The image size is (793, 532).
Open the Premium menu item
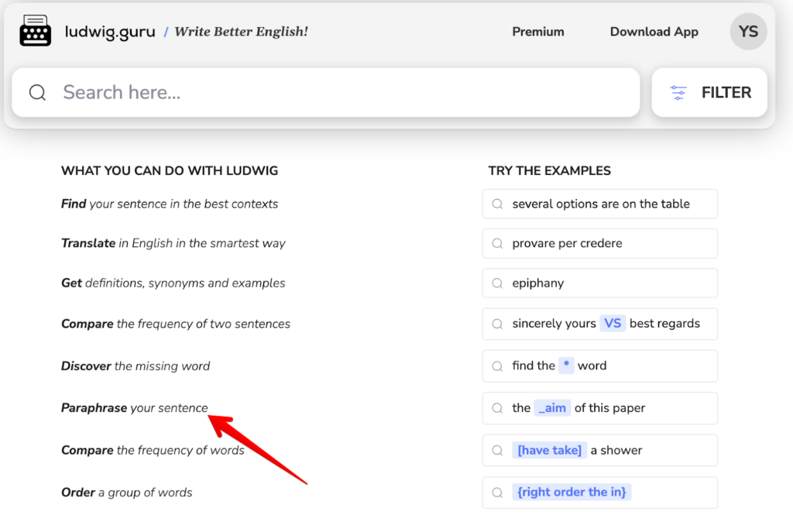click(537, 32)
